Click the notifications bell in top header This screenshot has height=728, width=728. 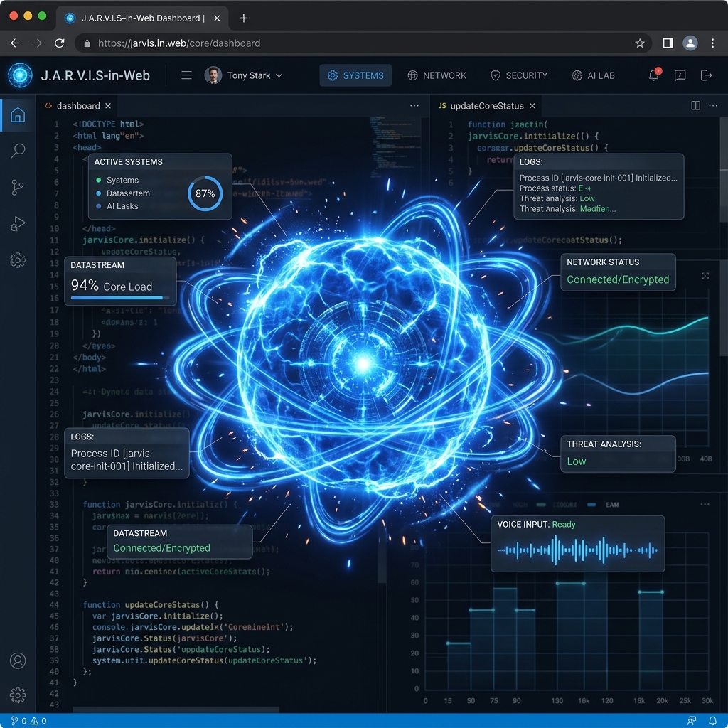click(x=653, y=75)
